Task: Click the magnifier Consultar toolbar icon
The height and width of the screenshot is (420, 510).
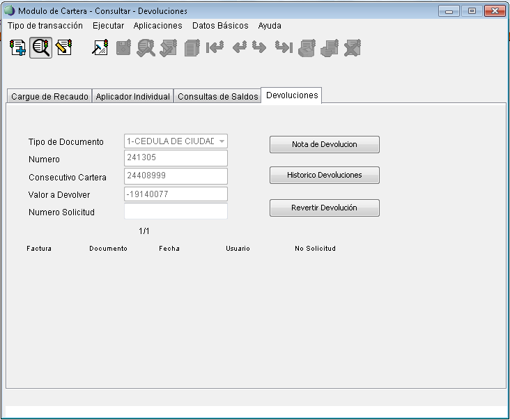Action: point(40,47)
